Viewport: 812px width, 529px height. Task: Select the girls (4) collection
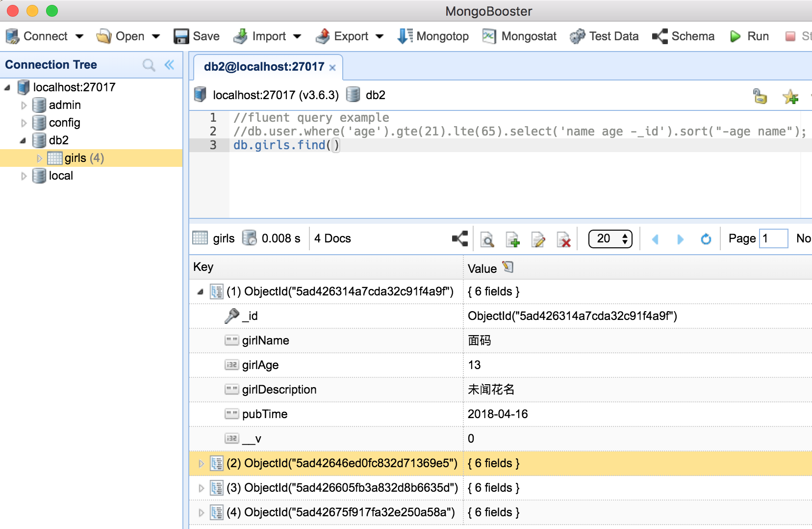tap(84, 158)
